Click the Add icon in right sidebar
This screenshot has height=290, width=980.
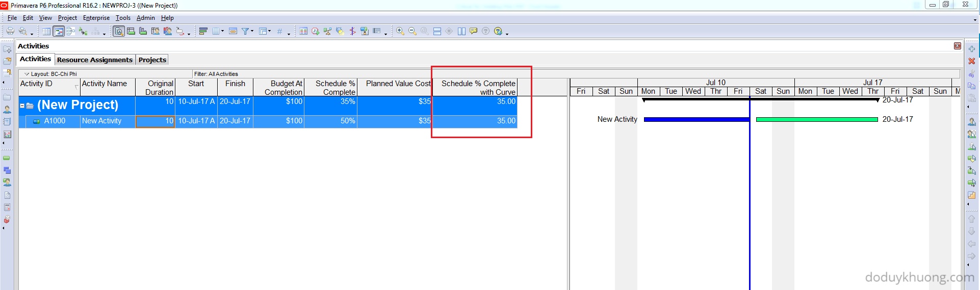971,49
